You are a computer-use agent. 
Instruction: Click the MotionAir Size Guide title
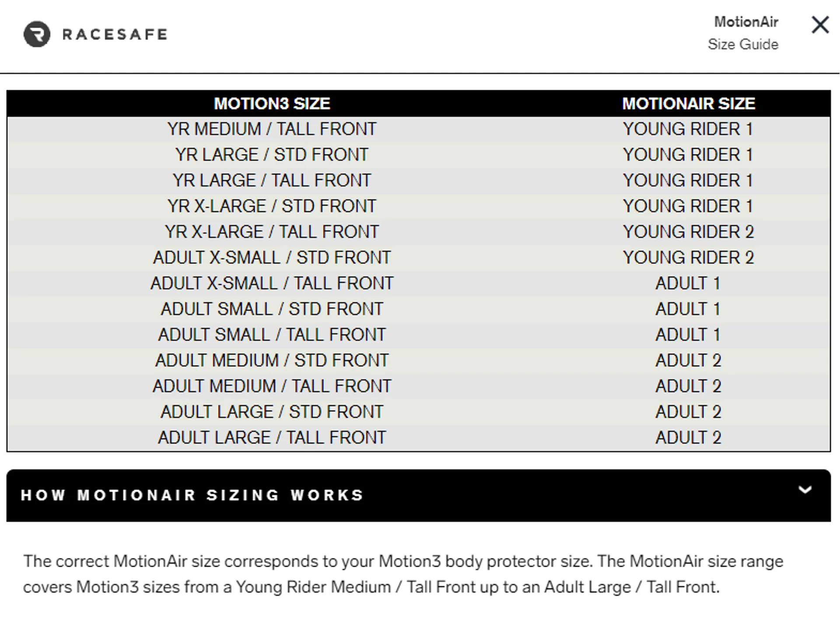pos(743,33)
